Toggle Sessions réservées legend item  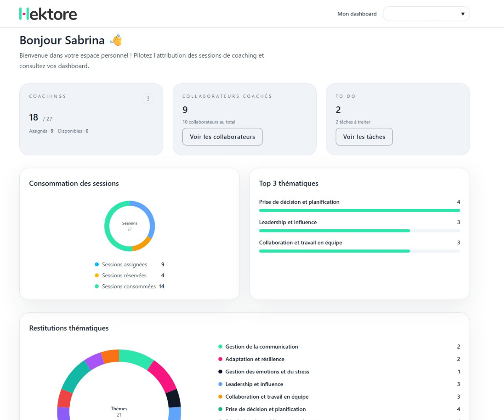[x=124, y=276]
